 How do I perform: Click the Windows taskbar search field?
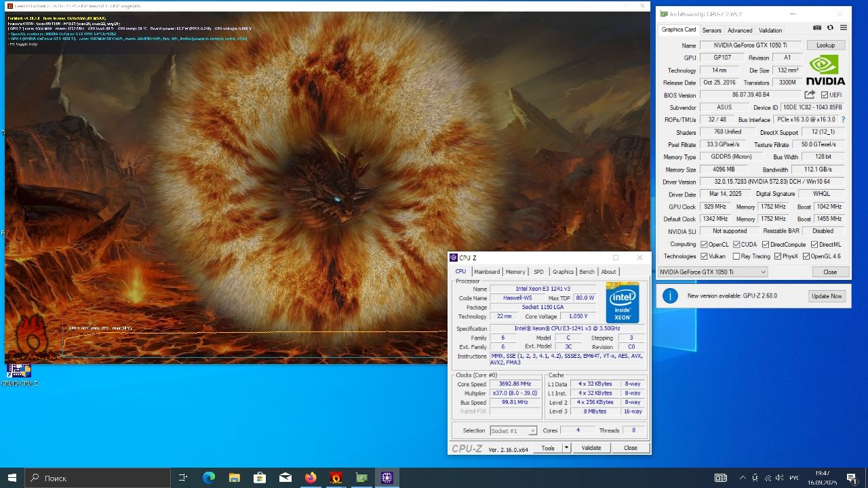point(98,478)
